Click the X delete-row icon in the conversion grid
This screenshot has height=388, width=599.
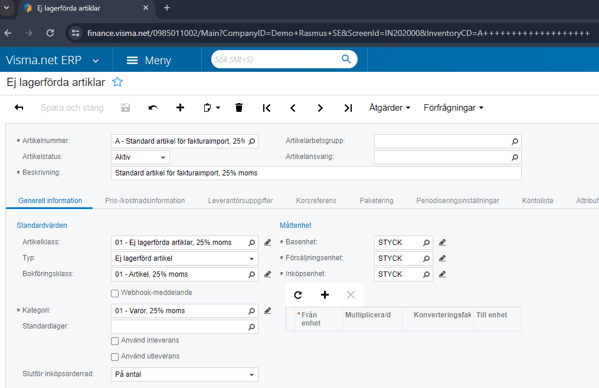point(351,295)
